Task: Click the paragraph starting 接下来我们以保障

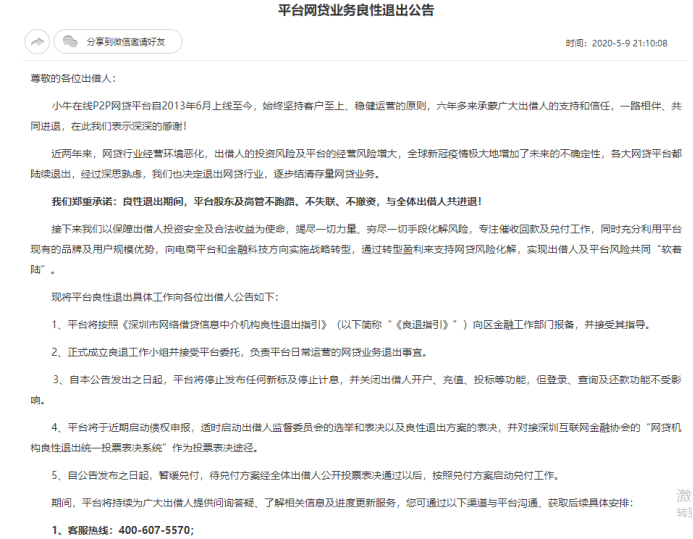Action: point(356,249)
